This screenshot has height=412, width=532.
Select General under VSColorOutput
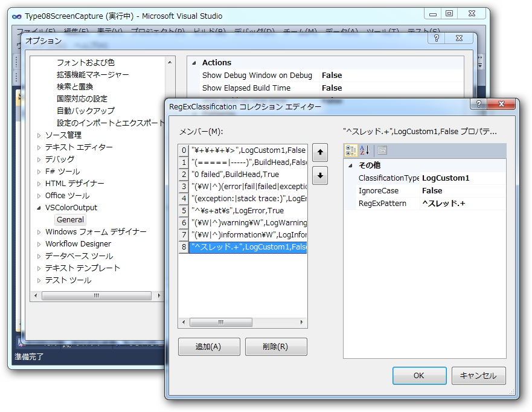(x=70, y=219)
